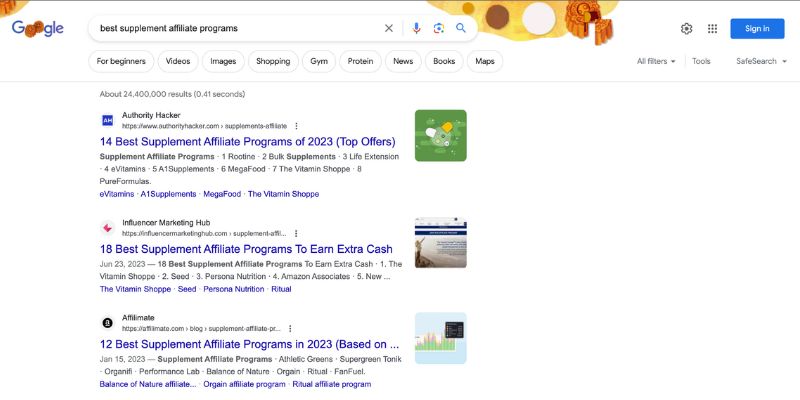Open the Tools option
800x400 pixels.
701,61
